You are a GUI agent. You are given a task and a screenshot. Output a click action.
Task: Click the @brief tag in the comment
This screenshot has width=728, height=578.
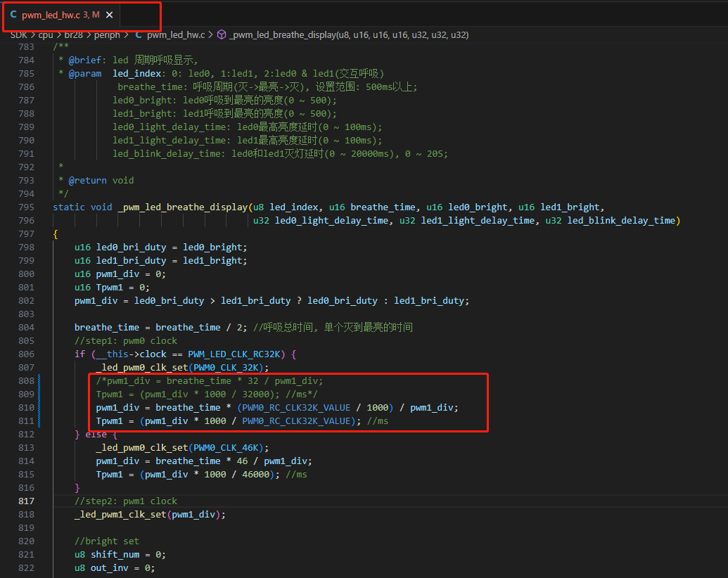tap(85, 60)
